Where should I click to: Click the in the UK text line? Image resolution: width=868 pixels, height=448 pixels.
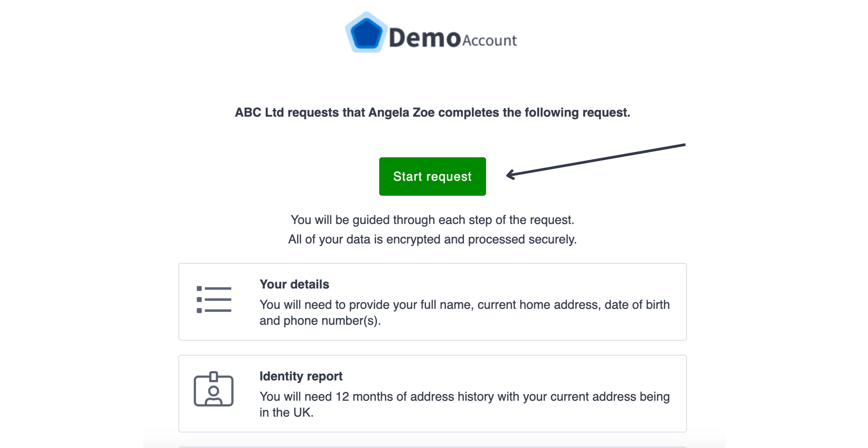pos(287,413)
